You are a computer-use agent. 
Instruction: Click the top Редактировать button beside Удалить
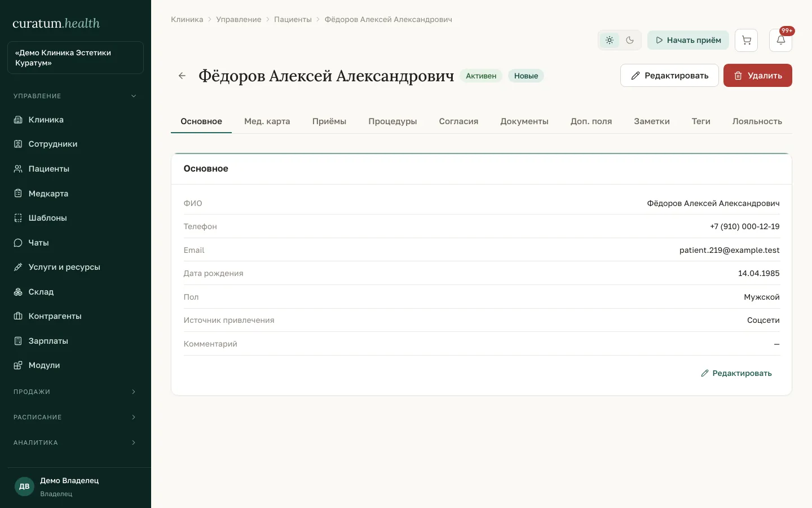coord(669,76)
